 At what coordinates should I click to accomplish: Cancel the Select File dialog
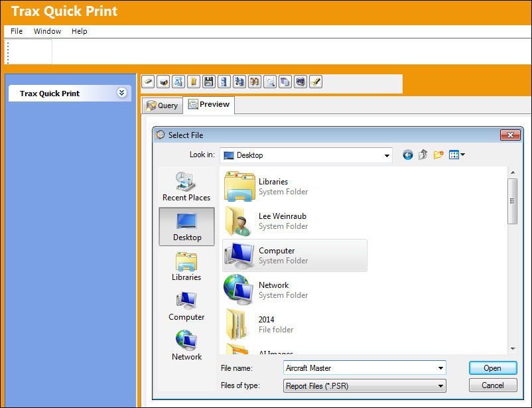pyautogui.click(x=493, y=385)
